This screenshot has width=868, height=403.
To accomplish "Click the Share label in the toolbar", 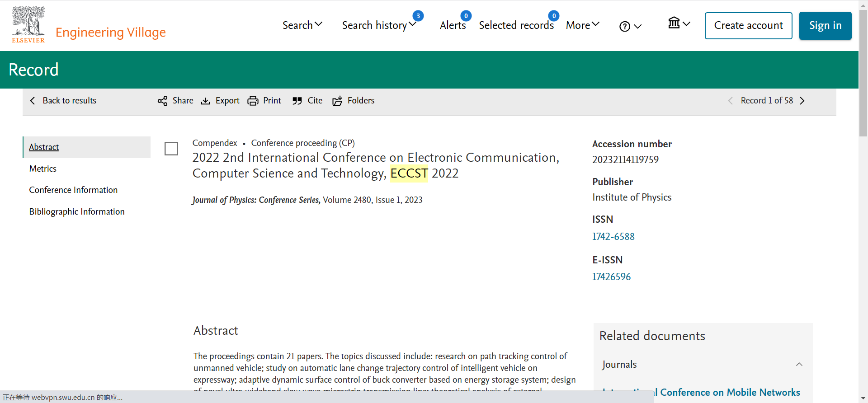I will click(x=183, y=101).
